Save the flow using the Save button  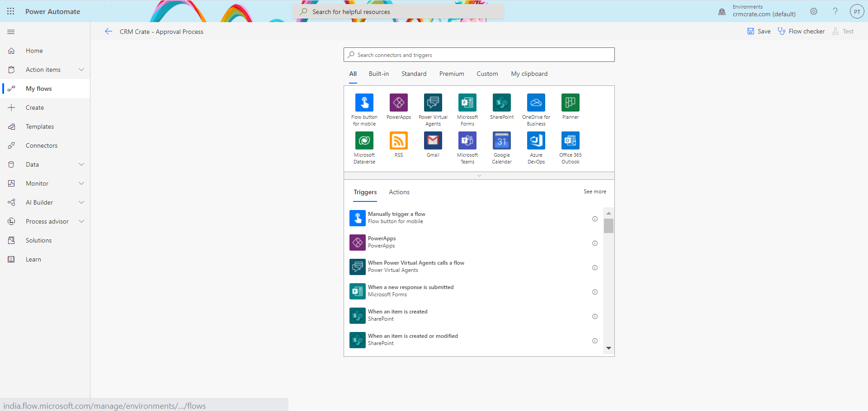coord(758,31)
